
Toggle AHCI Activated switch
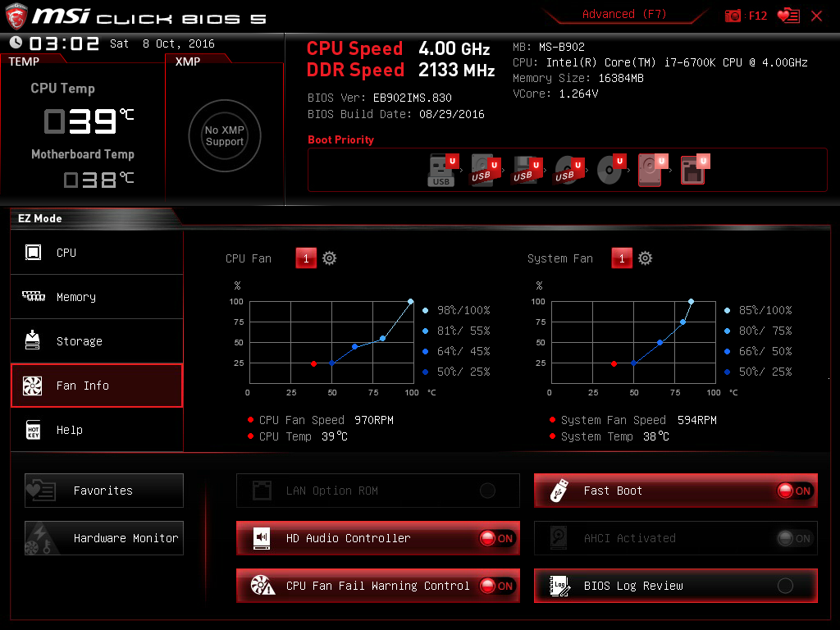coord(795,538)
